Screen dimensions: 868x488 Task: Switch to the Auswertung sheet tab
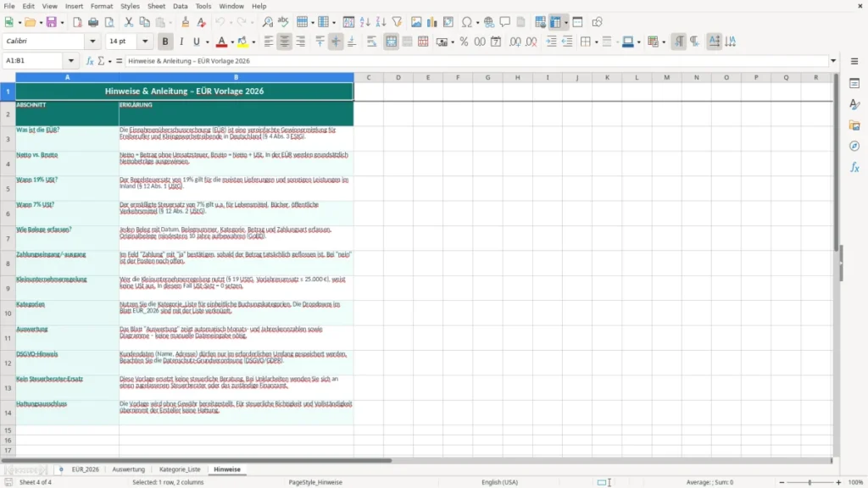(129, 469)
